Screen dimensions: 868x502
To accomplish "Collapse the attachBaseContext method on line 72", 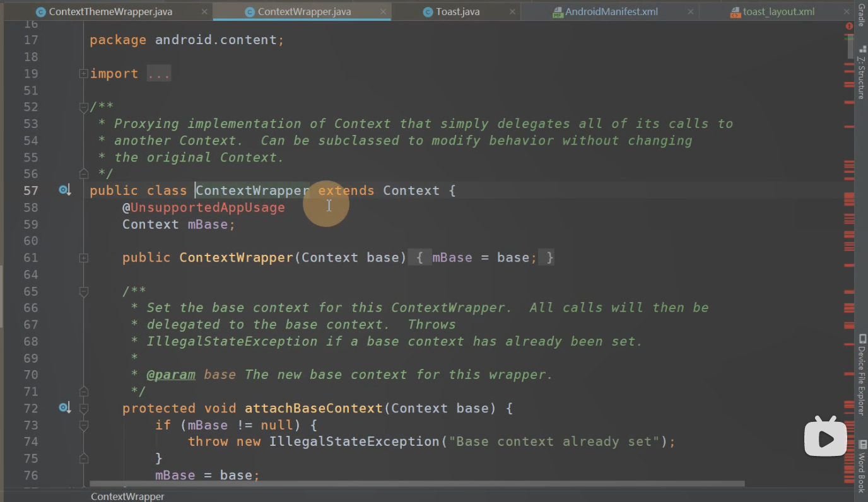I will click(x=83, y=409).
